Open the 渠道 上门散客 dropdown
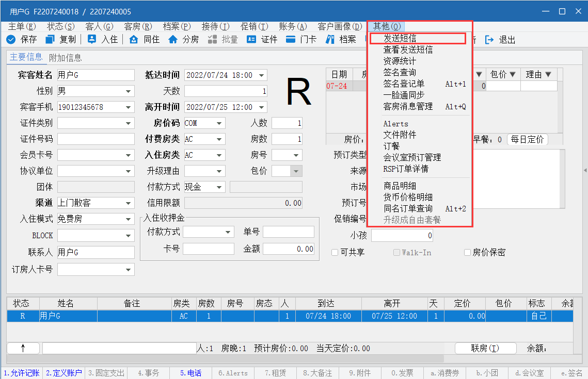588x379 pixels. pos(128,203)
